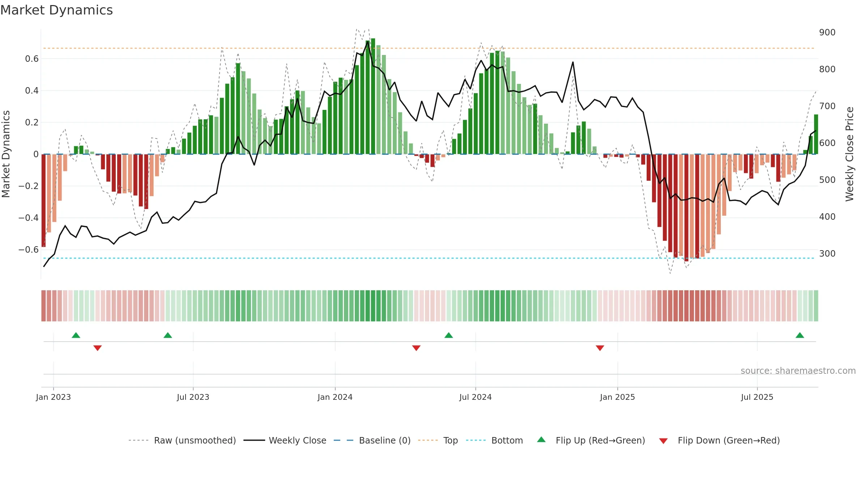868x488 pixels.
Task: Click the −0.6 left axis tick label
Action: click(29, 249)
